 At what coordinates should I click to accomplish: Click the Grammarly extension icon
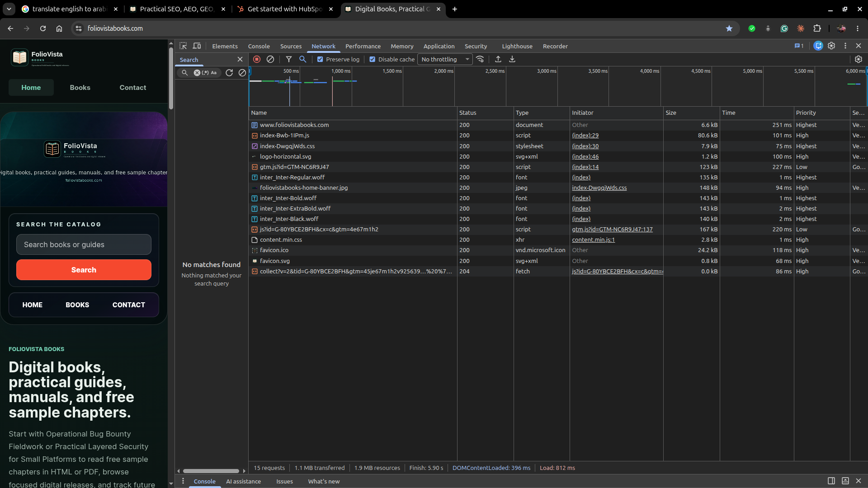tap(784, 28)
